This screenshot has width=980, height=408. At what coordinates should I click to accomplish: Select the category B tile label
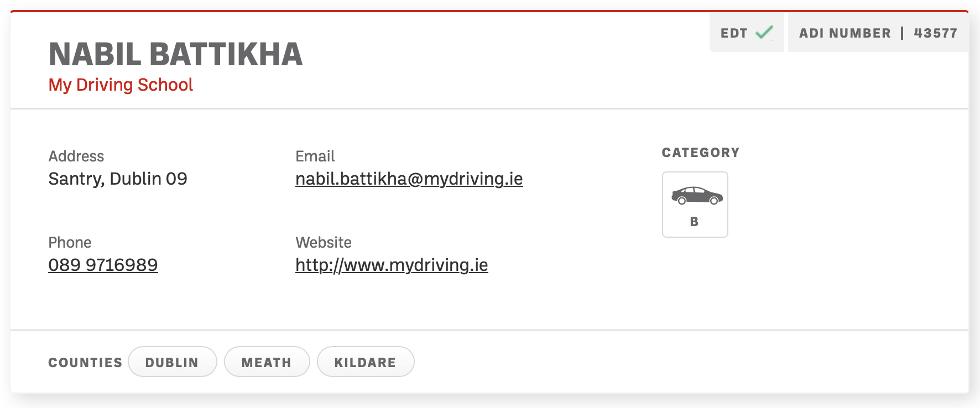(694, 222)
